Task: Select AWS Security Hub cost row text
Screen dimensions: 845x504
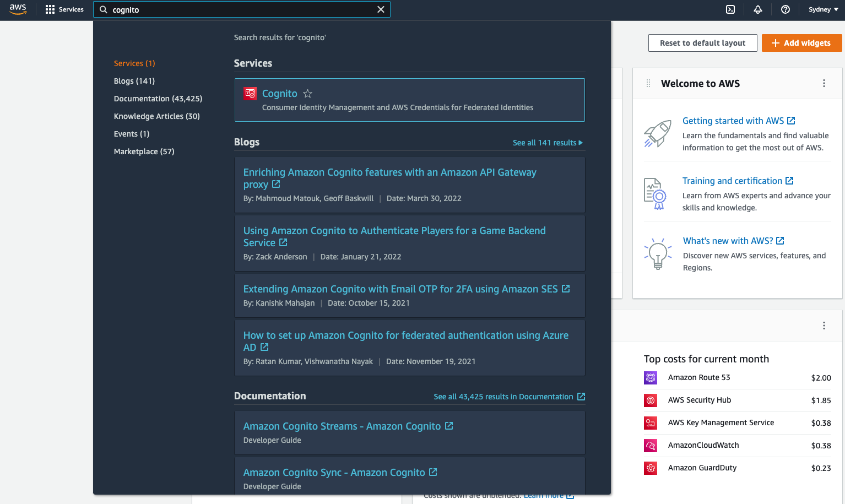Action: pyautogui.click(x=700, y=400)
